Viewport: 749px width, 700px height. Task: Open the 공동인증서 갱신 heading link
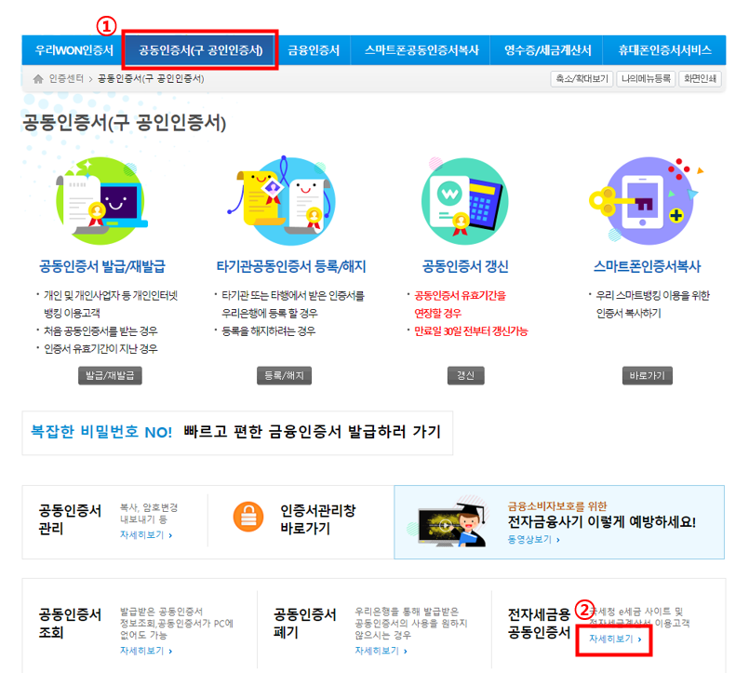tap(465, 266)
